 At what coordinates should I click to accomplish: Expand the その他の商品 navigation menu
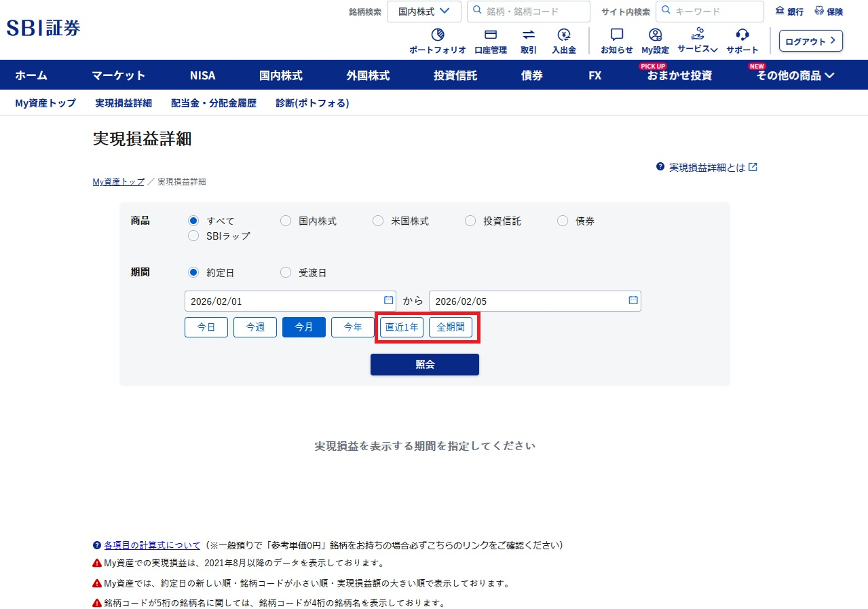795,75
